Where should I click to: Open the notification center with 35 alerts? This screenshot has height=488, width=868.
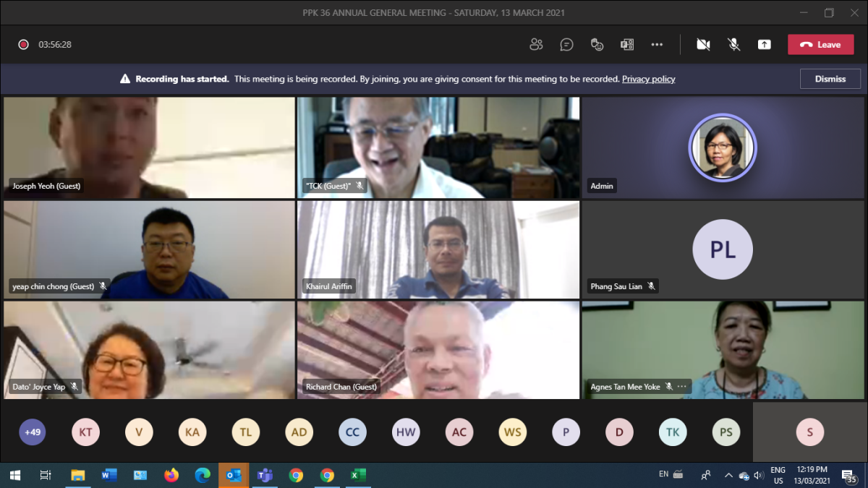849,475
